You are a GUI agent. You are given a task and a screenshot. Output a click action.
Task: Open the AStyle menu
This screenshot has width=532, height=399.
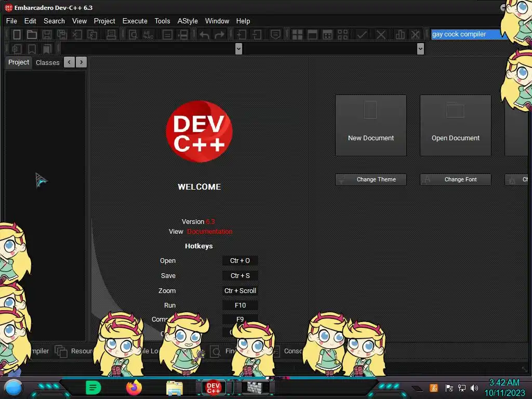click(x=187, y=21)
